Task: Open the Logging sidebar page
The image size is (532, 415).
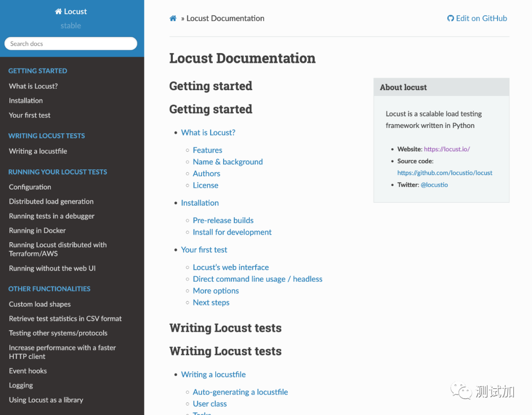Action: [21, 385]
